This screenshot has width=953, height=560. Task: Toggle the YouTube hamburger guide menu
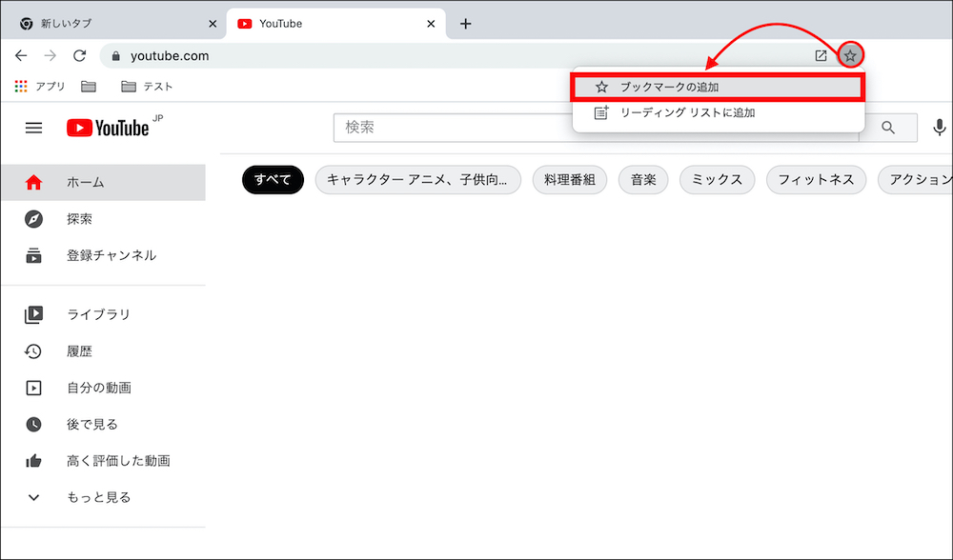click(33, 129)
